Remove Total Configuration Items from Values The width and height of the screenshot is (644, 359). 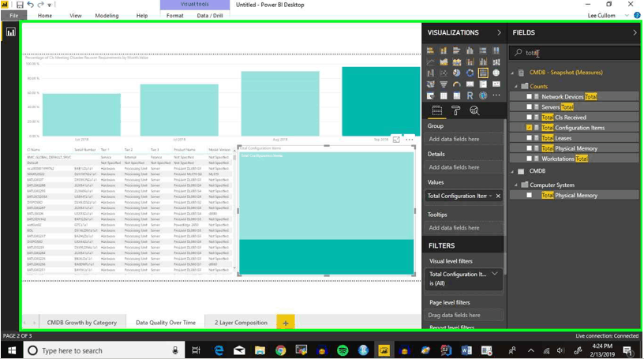(x=498, y=196)
